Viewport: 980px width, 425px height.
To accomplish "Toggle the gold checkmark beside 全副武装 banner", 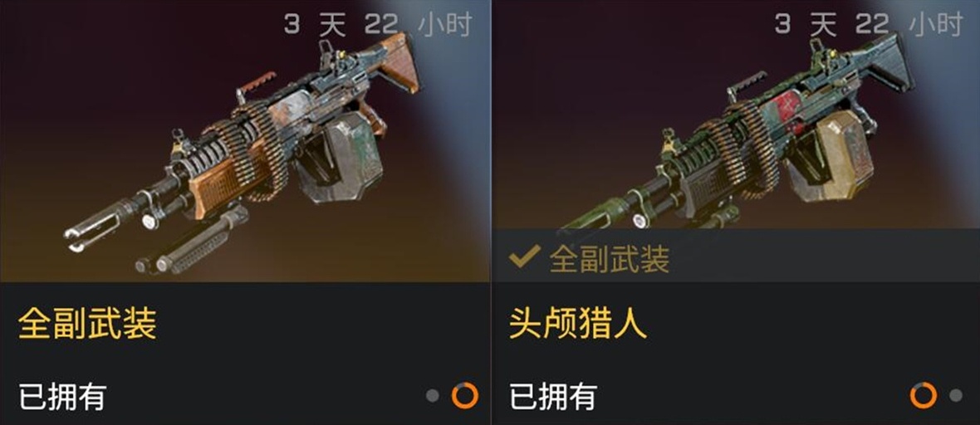I will (x=524, y=257).
